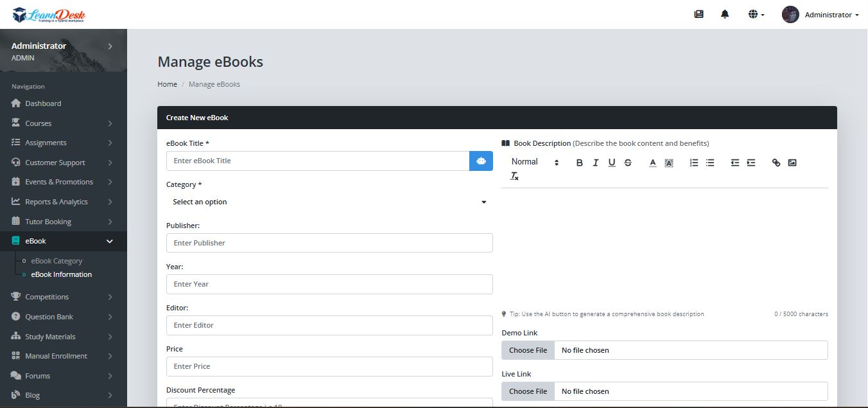Open eBook Category in the sidebar
868x408 pixels.
56,261
